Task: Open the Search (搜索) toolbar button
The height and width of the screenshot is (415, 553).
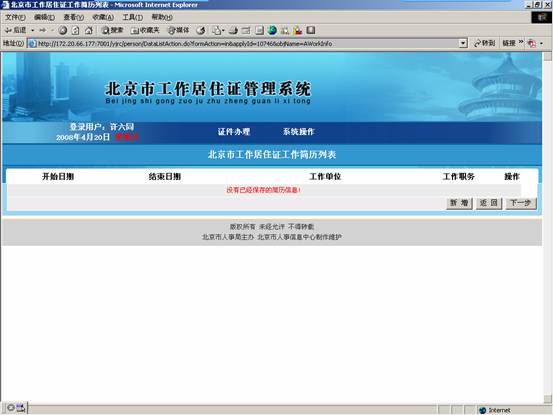Action: click(112, 31)
